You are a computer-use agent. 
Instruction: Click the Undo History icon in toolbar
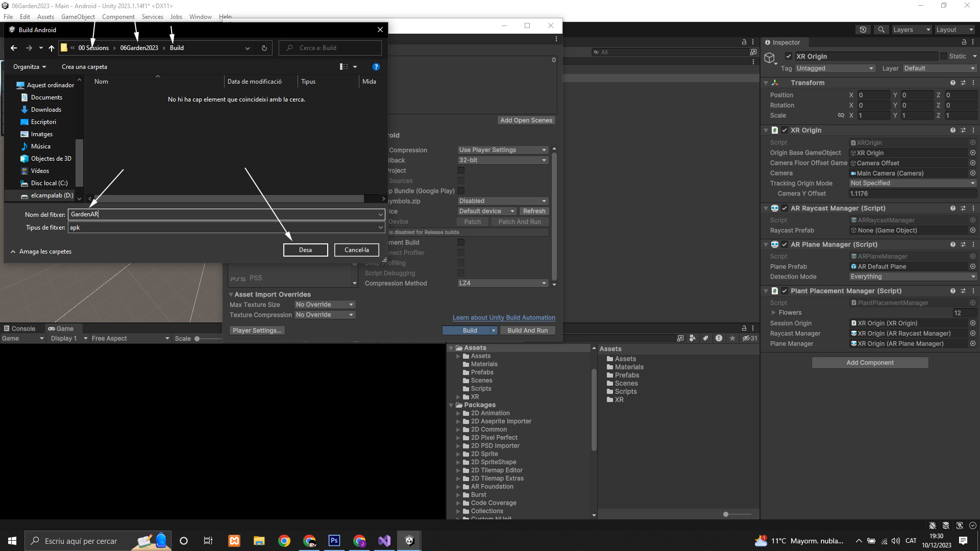tap(863, 30)
